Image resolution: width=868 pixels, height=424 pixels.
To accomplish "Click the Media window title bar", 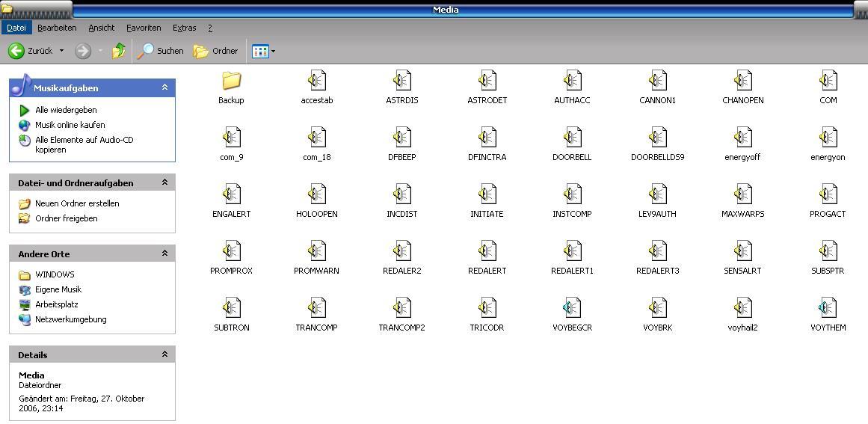I will point(445,10).
